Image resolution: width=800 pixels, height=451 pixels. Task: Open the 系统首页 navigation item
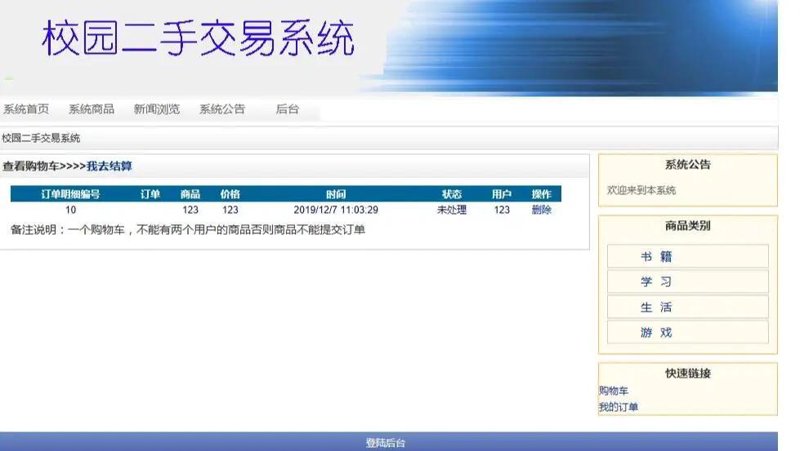[x=26, y=109]
